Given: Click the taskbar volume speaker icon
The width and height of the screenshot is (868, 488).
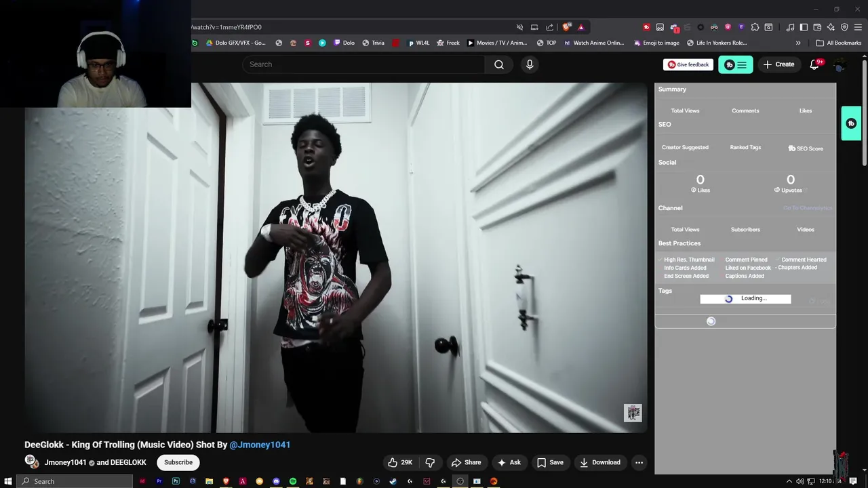Looking at the screenshot, I should tap(800, 481).
